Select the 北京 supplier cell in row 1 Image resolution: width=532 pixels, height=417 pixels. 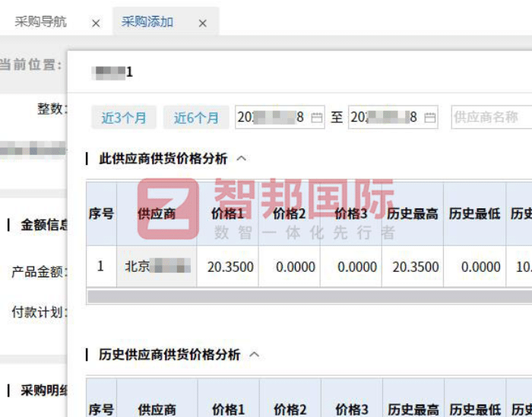coord(157,267)
